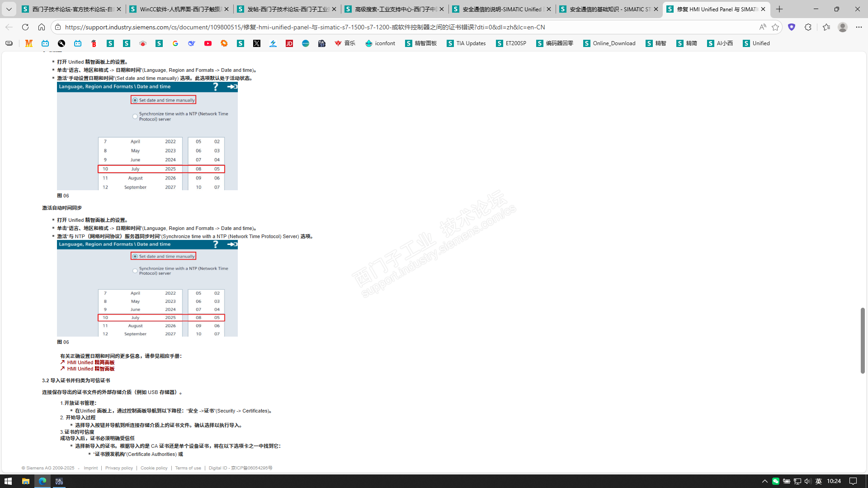Open the Privacy policy footer link
The width and height of the screenshot is (868, 488).
[x=119, y=468]
